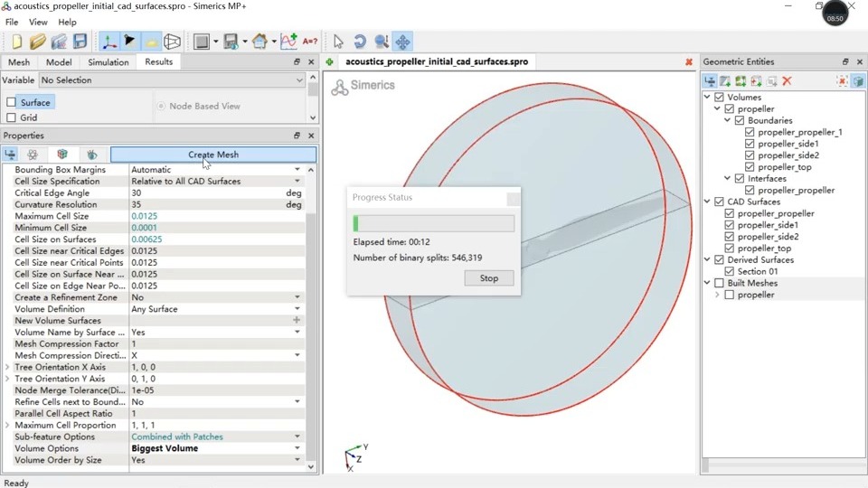
Task: Click the green add-volume icon in Geometric Entities
Action: pyautogui.click(x=741, y=81)
